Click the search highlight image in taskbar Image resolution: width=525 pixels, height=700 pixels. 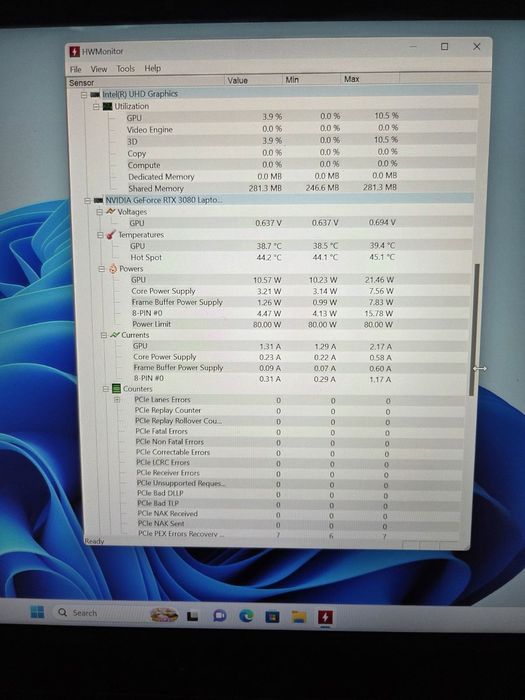pyautogui.click(x=163, y=615)
